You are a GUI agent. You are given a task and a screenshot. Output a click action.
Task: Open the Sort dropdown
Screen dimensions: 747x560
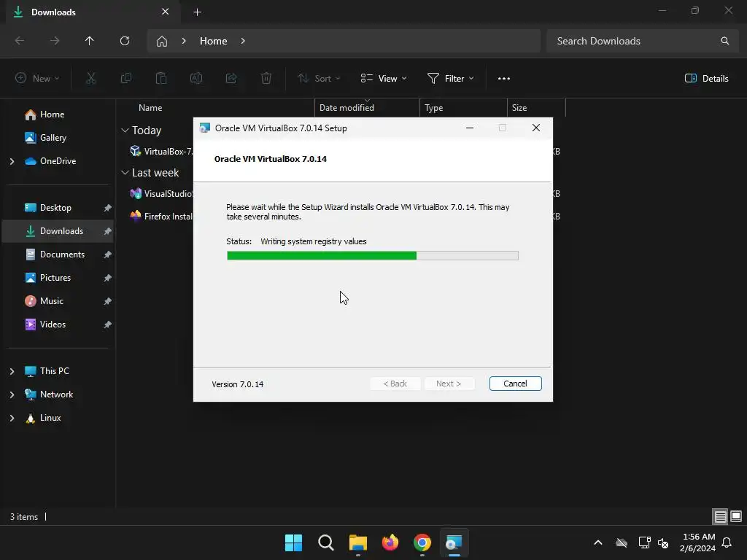320,79
